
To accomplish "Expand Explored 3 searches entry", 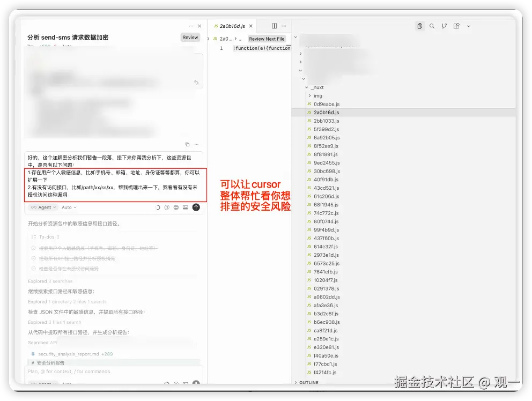I will (50, 281).
